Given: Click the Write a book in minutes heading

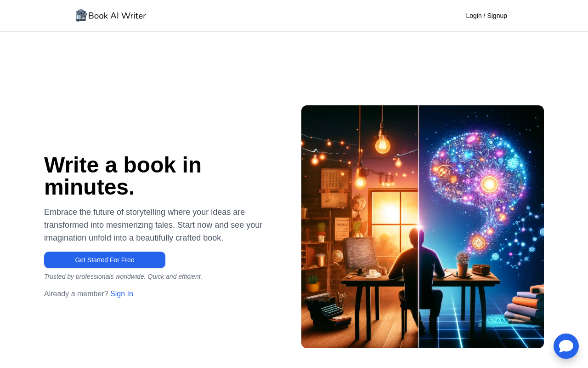Looking at the screenshot, I should (123, 175).
